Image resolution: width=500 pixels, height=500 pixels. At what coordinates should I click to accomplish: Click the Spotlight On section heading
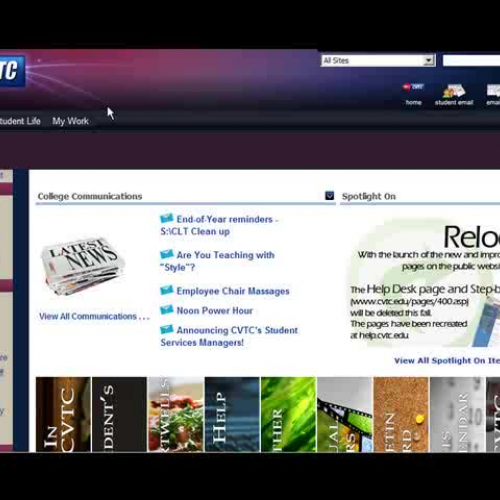tap(369, 196)
